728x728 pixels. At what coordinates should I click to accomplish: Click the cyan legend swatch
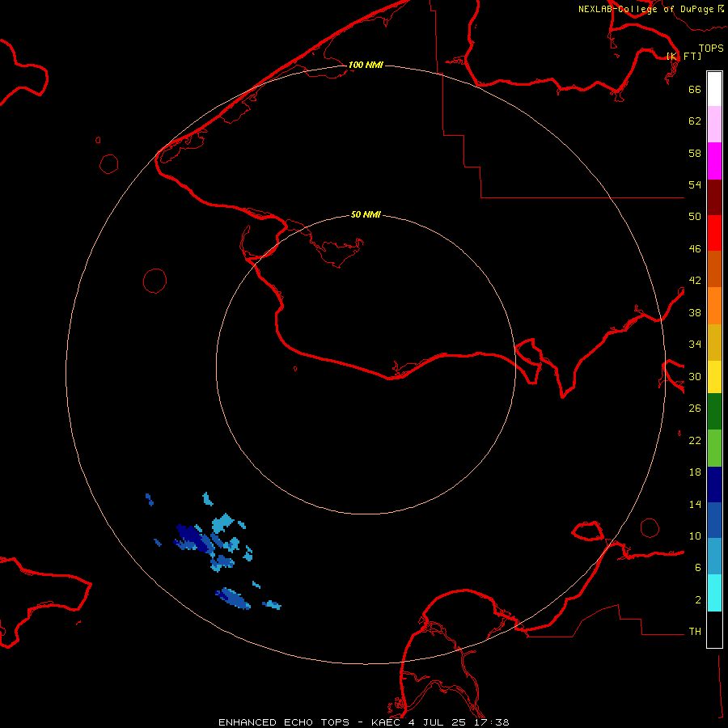(714, 593)
